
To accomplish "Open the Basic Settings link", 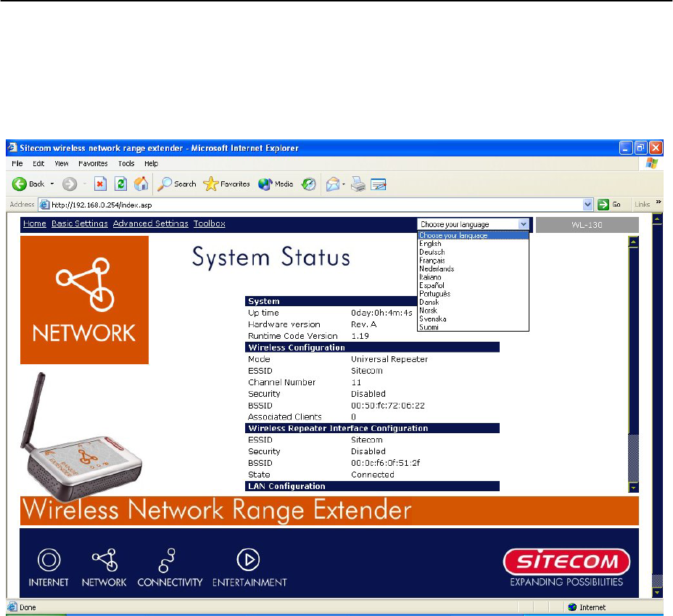I will tap(79, 223).
